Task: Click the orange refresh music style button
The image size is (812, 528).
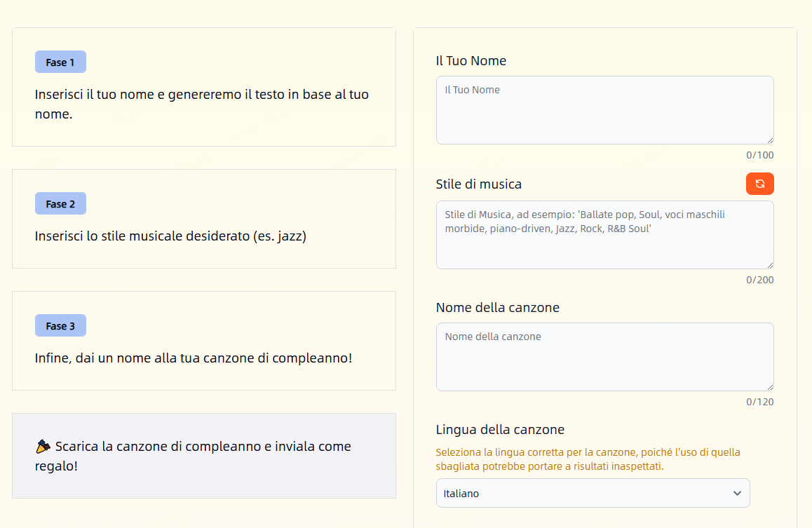Action: coord(759,184)
